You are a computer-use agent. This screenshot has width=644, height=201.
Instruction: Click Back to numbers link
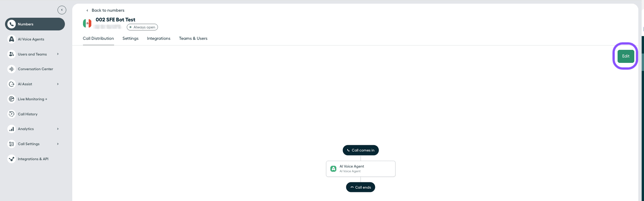(x=108, y=10)
